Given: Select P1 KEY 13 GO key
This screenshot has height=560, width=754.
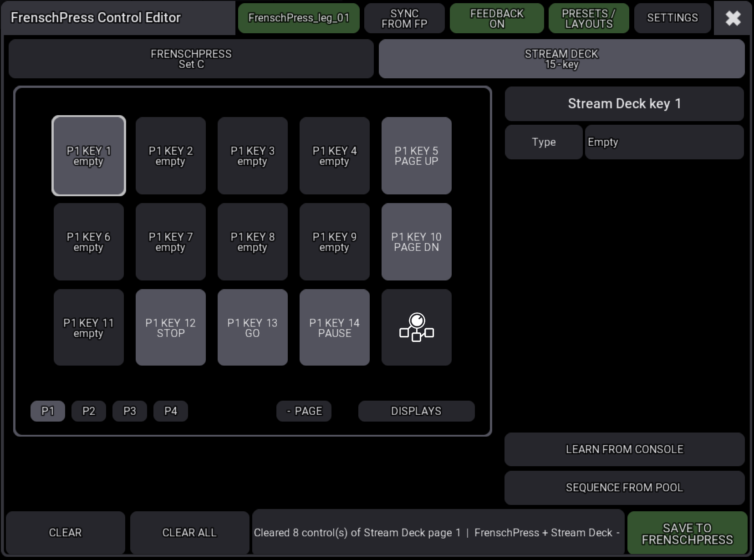Looking at the screenshot, I should pyautogui.click(x=253, y=327).
